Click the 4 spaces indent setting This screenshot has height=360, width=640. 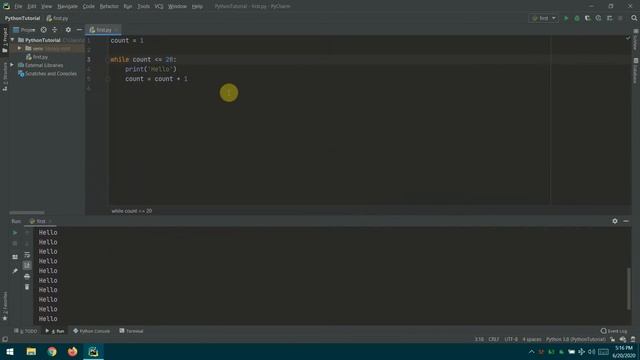tap(532, 340)
